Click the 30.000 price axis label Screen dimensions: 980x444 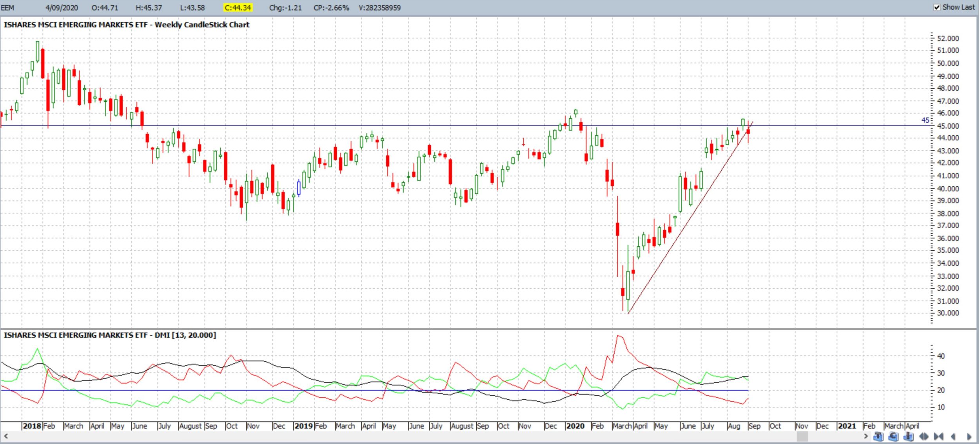coord(948,313)
